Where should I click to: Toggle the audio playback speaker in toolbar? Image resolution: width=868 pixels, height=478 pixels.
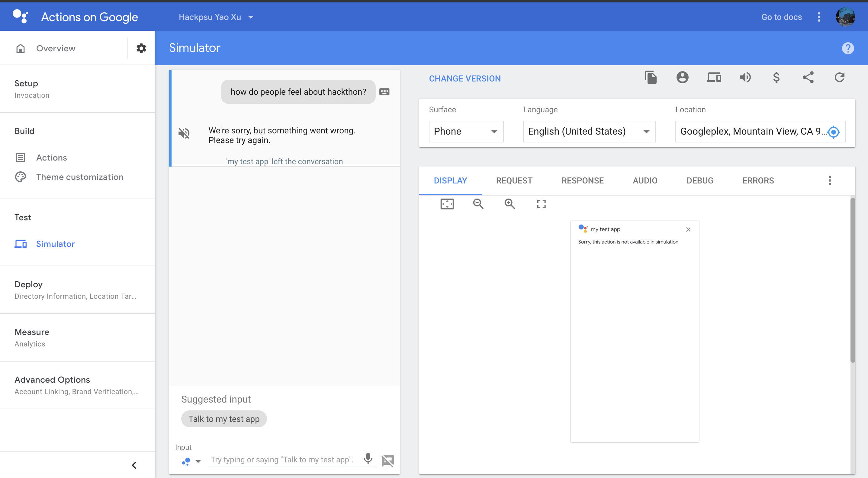pyautogui.click(x=745, y=78)
